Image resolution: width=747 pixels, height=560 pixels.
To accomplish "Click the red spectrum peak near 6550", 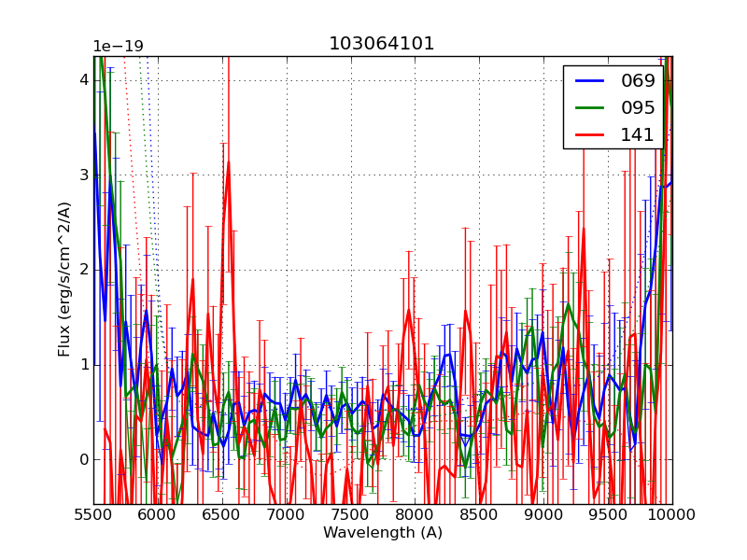I will point(228,162).
